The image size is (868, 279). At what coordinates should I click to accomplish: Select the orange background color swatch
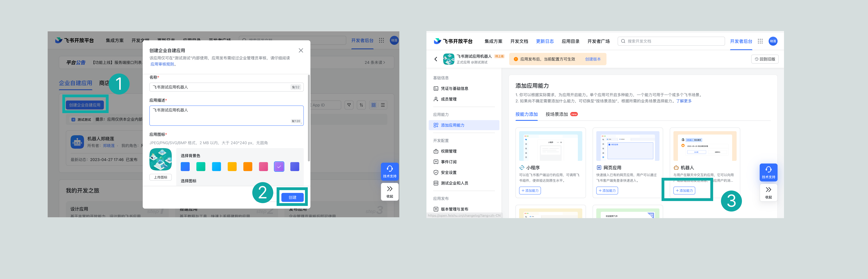[x=248, y=167]
